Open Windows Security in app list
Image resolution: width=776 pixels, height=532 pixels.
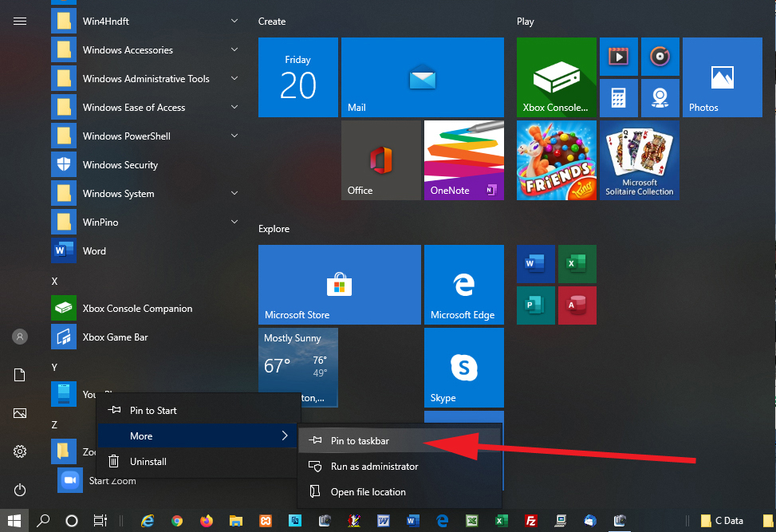pos(146,165)
